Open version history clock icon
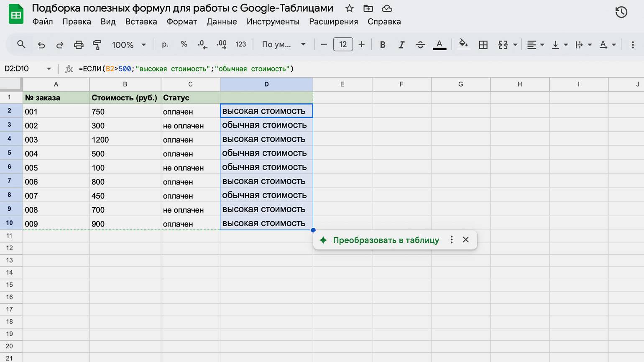The image size is (644, 362). (x=621, y=12)
